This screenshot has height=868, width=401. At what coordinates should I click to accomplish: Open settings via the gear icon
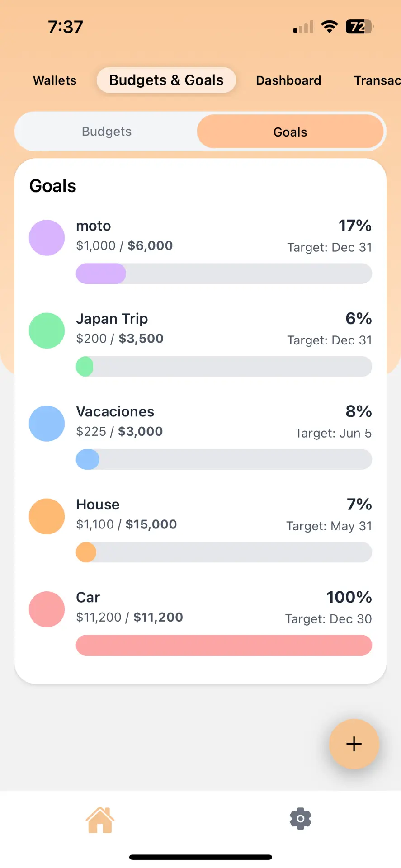tap(301, 819)
